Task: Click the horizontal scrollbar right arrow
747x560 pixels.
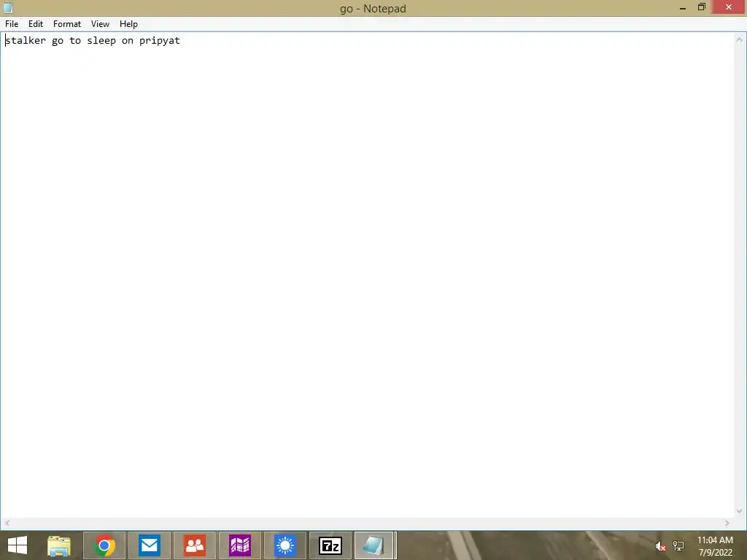Action: (727, 523)
